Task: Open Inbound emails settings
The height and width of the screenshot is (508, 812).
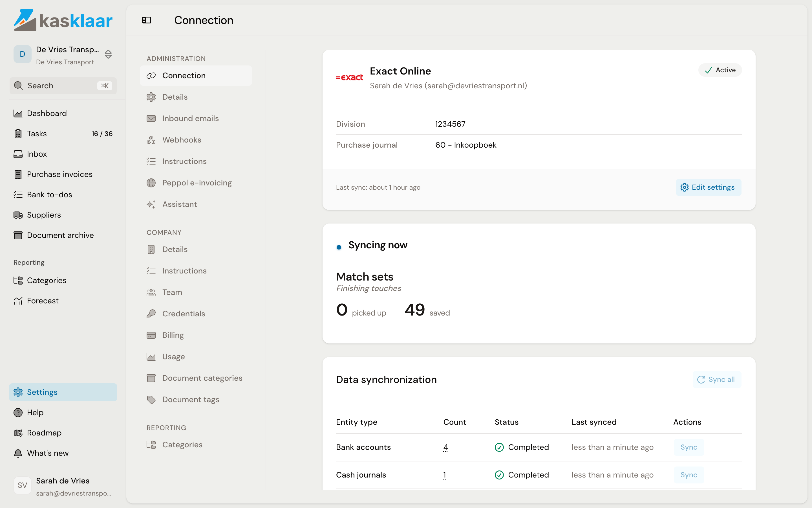Action: coord(196,118)
